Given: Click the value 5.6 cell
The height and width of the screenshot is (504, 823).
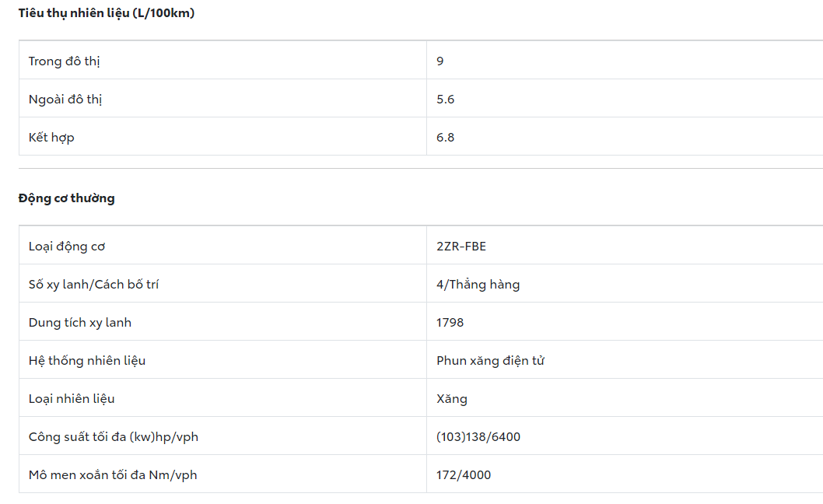Looking at the screenshot, I should [x=446, y=99].
